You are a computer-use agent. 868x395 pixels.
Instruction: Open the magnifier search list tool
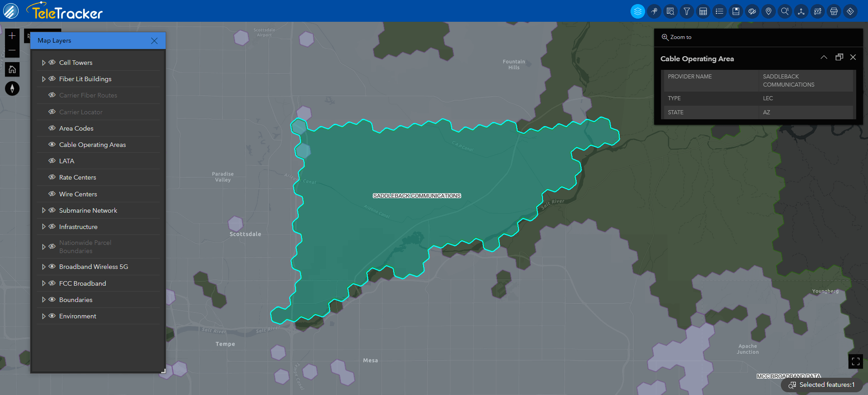coord(785,11)
